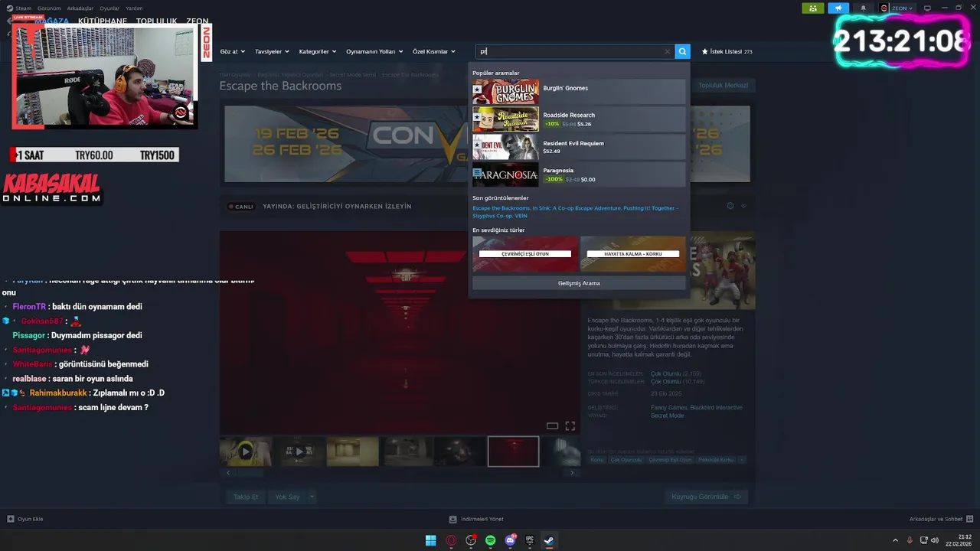The image size is (980, 551).
Task: Click the Gelişmiş Arama button
Action: [x=579, y=283]
